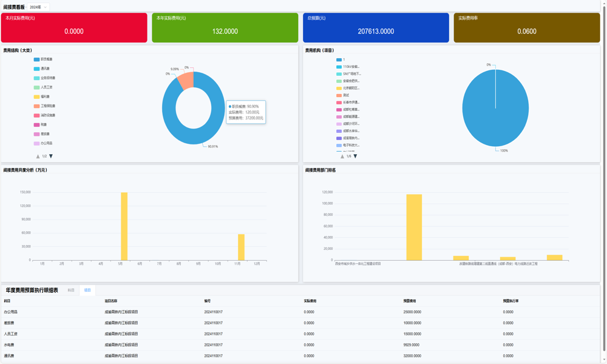Toggle 办公用品 legend entry
The height and width of the screenshot is (364, 607).
(43, 144)
